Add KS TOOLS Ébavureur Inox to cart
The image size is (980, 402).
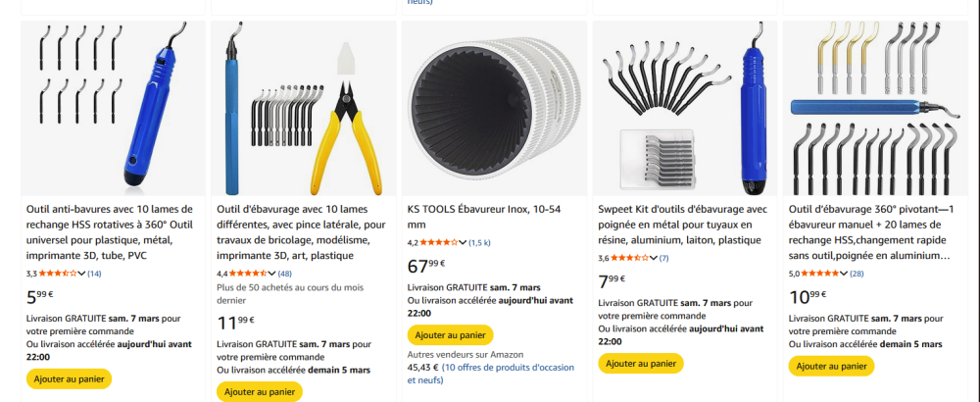point(450,333)
